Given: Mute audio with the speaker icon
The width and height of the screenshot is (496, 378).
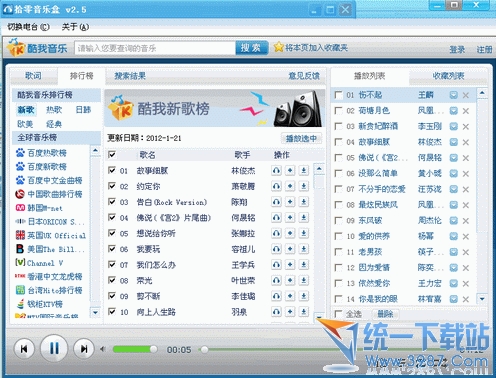Looking at the screenshot, I should click(103, 349).
